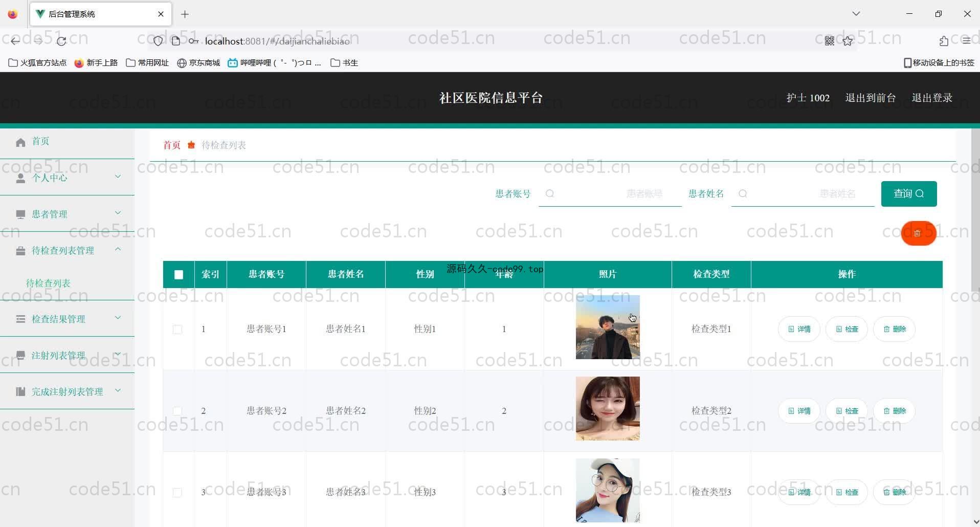Expand the 检查结果管理 menu item
Screen dimensions: 980x527
[67, 319]
